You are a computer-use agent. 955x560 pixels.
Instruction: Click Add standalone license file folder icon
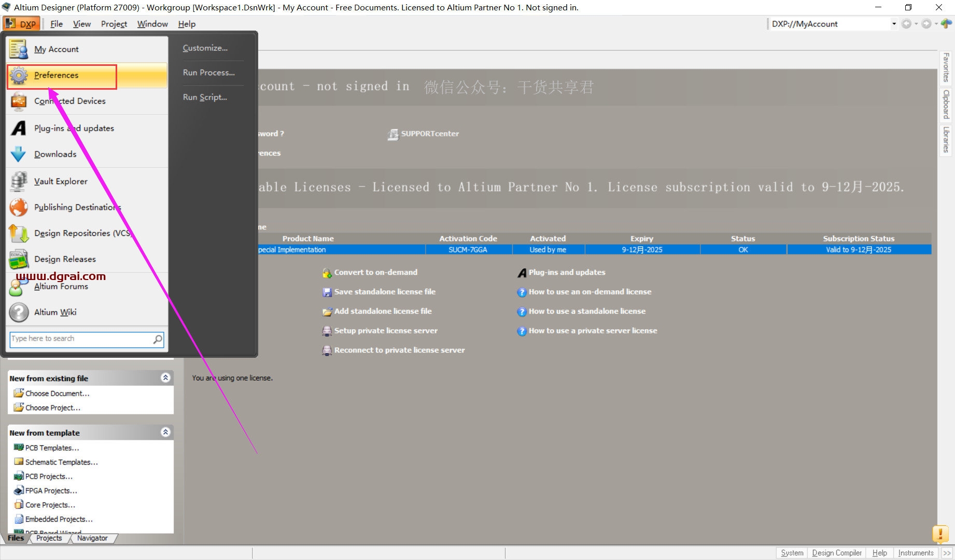point(327,312)
